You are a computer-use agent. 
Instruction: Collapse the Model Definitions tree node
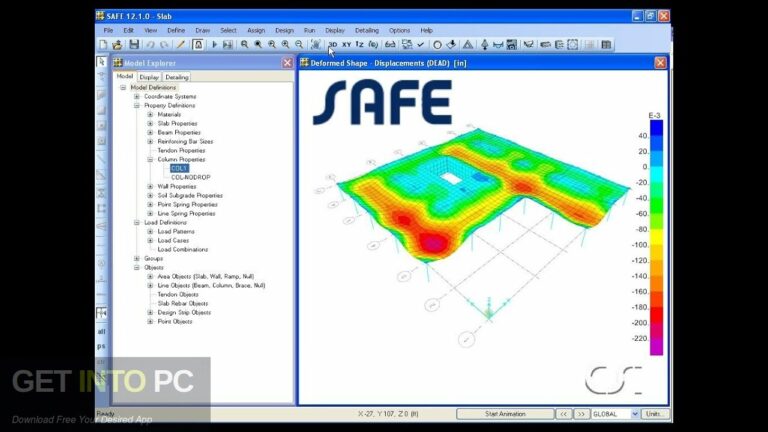click(123, 88)
